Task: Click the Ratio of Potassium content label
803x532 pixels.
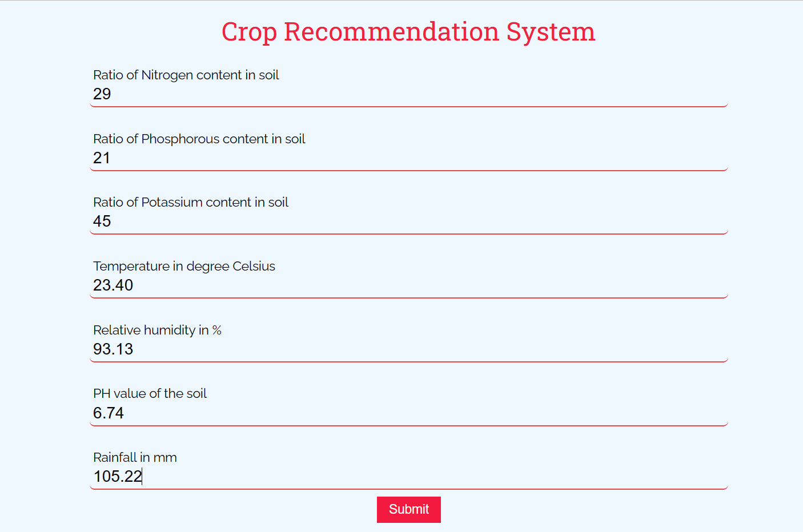Action: pos(191,202)
